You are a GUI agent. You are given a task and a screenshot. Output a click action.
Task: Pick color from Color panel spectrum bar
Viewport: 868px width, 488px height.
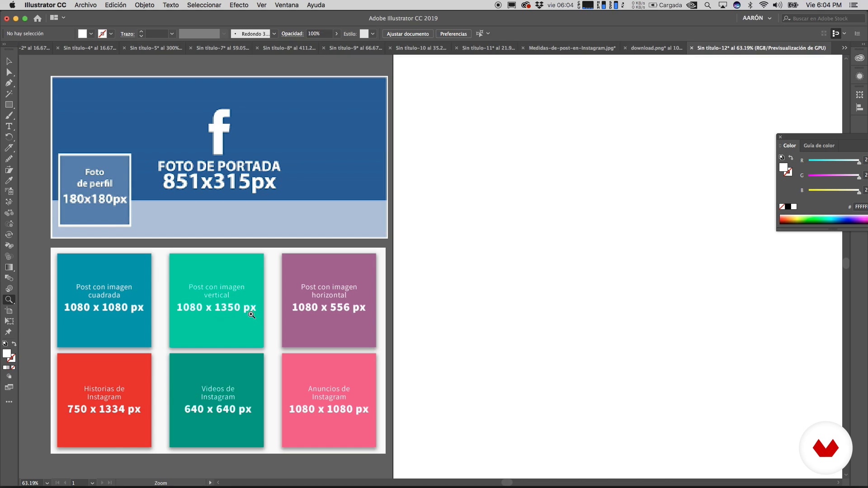[823, 220]
